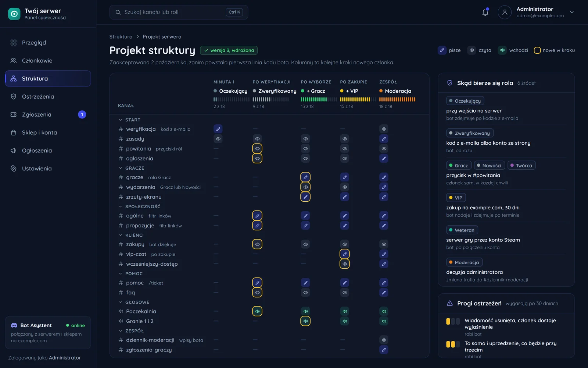Screen dimensions: 588x368
Task: Go to Członkowie in the sidebar
Action: [48, 61]
